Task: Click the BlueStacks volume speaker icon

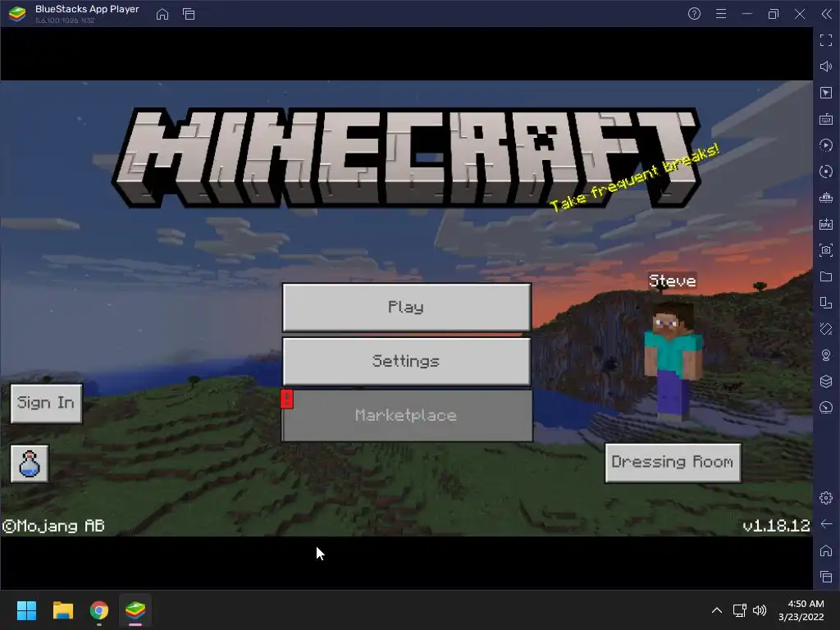Action: (826, 66)
